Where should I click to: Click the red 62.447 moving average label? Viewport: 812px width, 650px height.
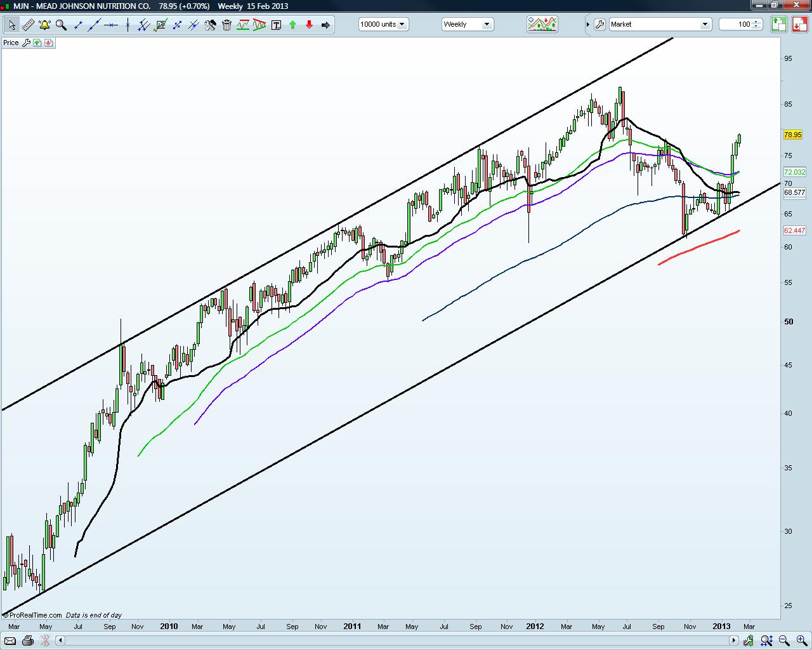[x=794, y=230]
